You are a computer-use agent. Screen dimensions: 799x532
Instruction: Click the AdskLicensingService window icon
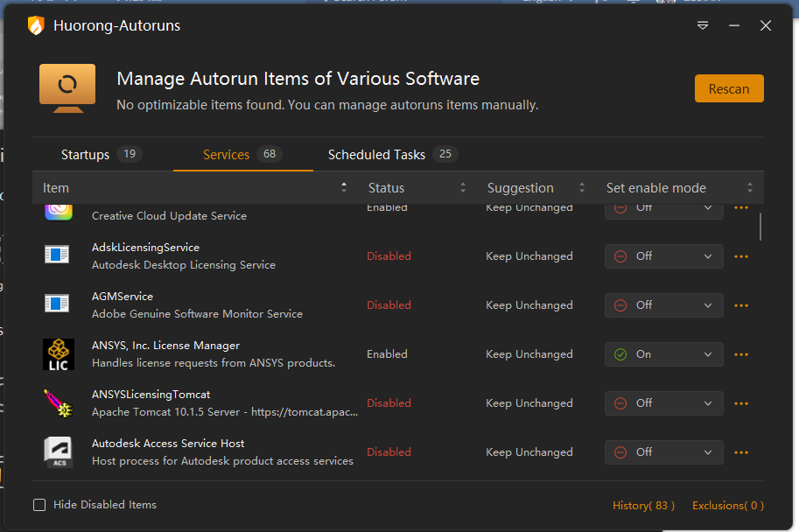[57, 255]
